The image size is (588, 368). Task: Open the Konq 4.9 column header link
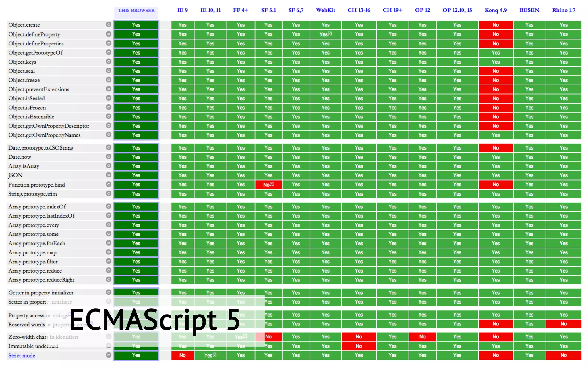coord(496,10)
